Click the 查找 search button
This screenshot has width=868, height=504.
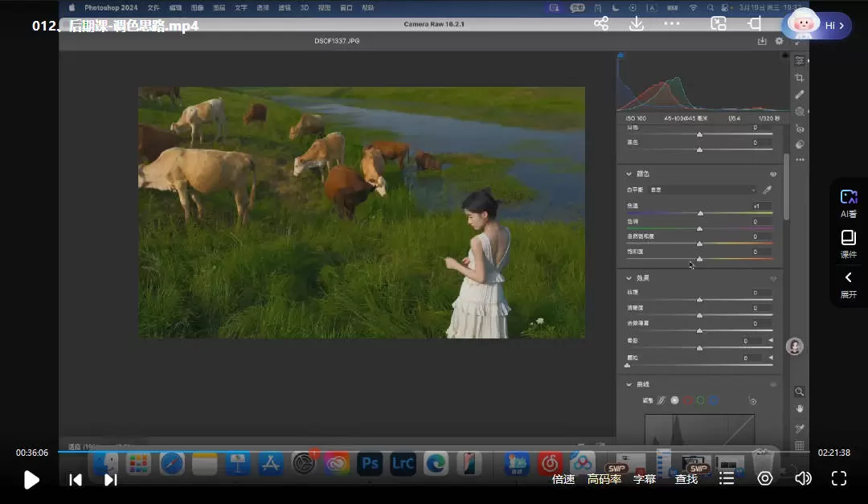(x=686, y=479)
